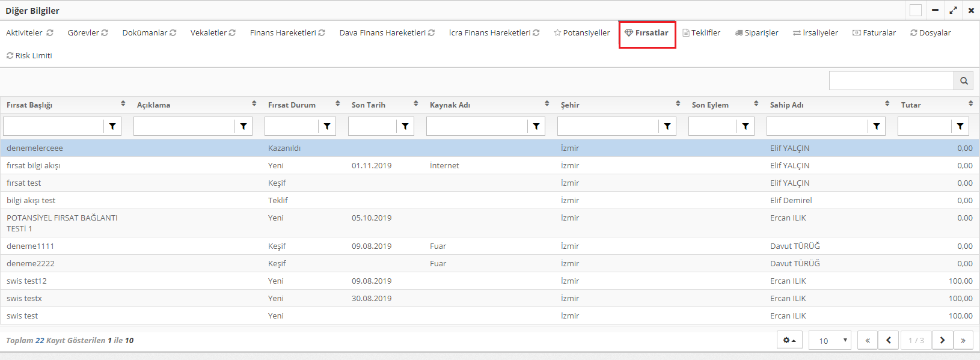
Task: Switch to the Teklifler tab
Action: tap(702, 32)
